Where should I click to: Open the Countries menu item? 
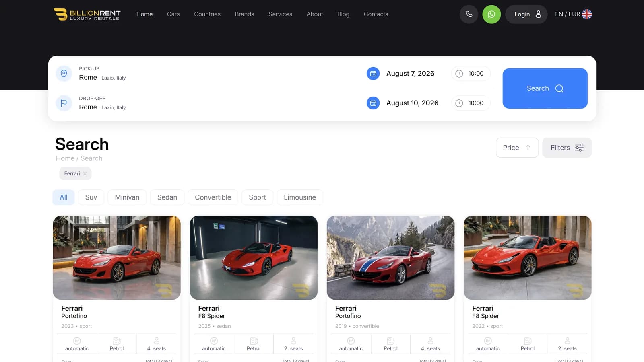coord(207,14)
